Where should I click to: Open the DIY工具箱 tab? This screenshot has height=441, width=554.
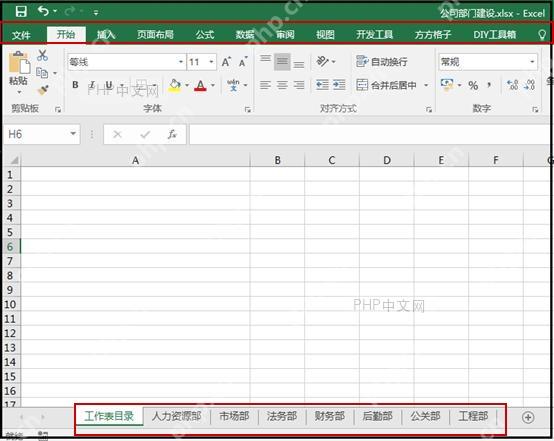pos(495,34)
